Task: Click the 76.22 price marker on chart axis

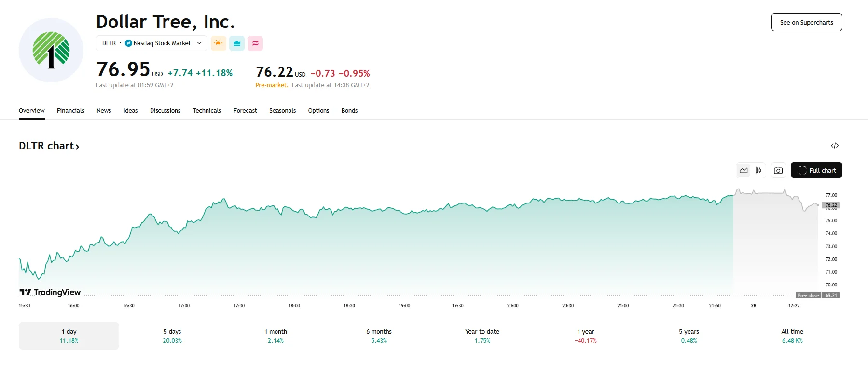Action: click(831, 205)
